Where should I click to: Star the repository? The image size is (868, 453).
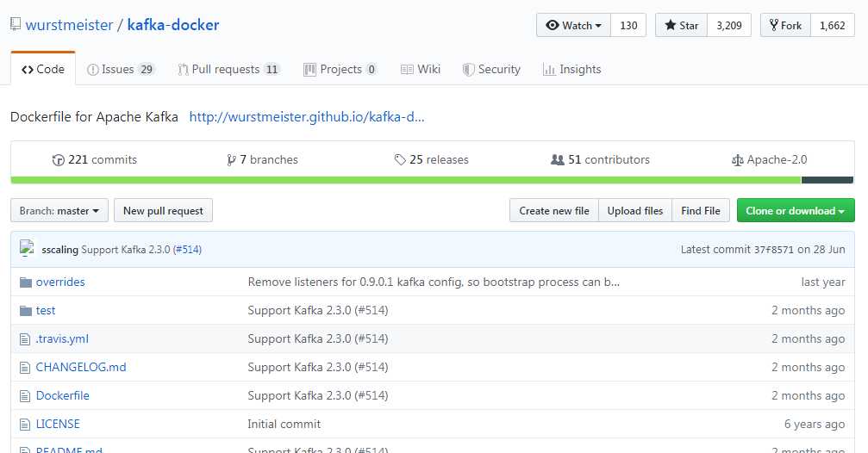pyautogui.click(x=682, y=26)
